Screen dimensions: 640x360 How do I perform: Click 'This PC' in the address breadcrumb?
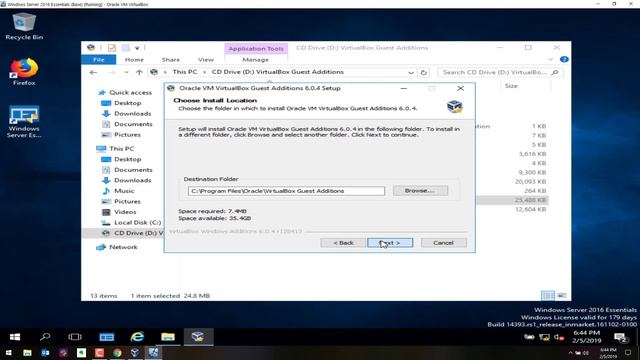coord(184,72)
